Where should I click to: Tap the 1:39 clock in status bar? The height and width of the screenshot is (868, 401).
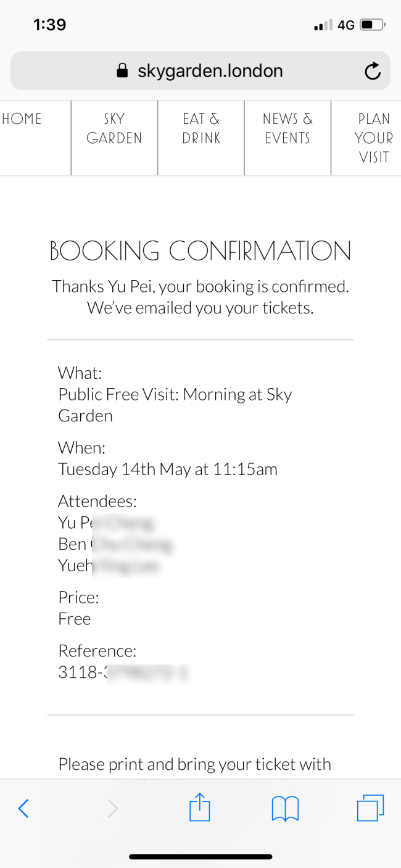(x=50, y=25)
